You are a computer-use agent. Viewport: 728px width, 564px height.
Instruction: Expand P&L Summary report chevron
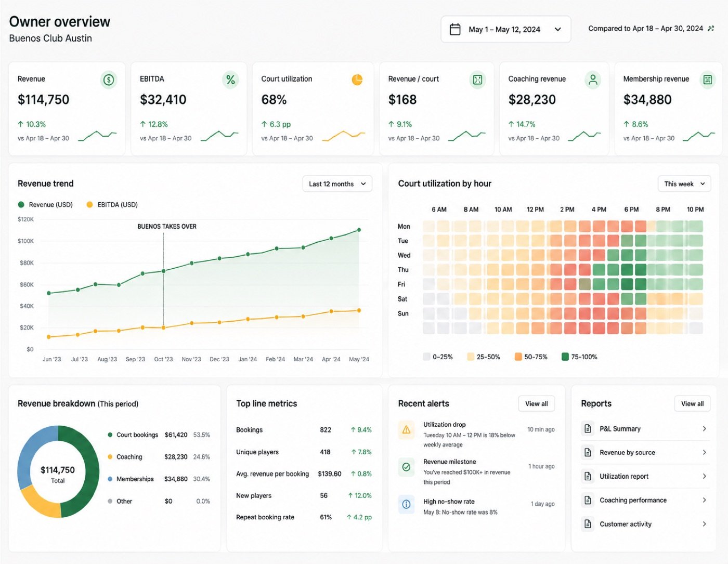click(704, 429)
